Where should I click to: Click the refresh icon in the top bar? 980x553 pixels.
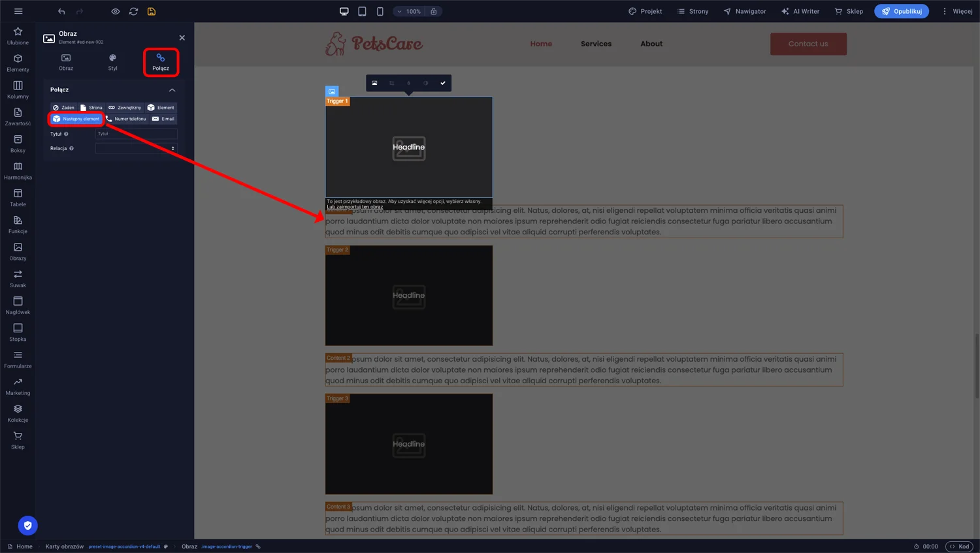pyautogui.click(x=133, y=11)
